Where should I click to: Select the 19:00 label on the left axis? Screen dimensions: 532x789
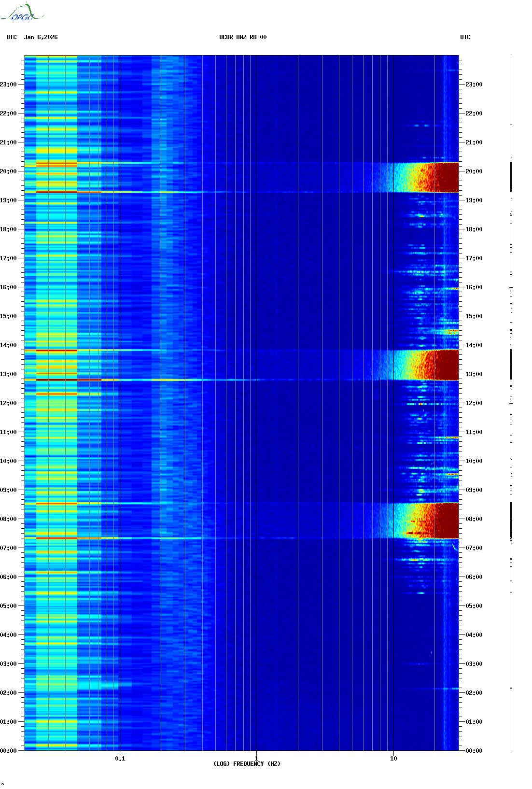pos(8,200)
